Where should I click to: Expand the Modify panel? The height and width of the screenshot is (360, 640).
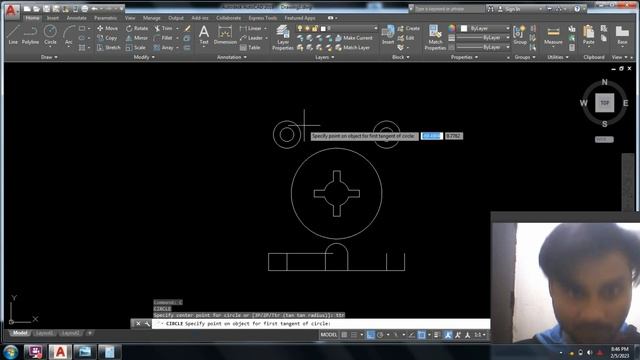144,57
